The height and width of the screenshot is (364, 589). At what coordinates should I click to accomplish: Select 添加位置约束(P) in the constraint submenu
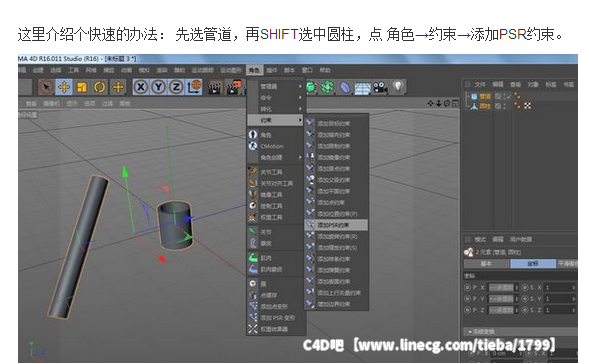336,214
